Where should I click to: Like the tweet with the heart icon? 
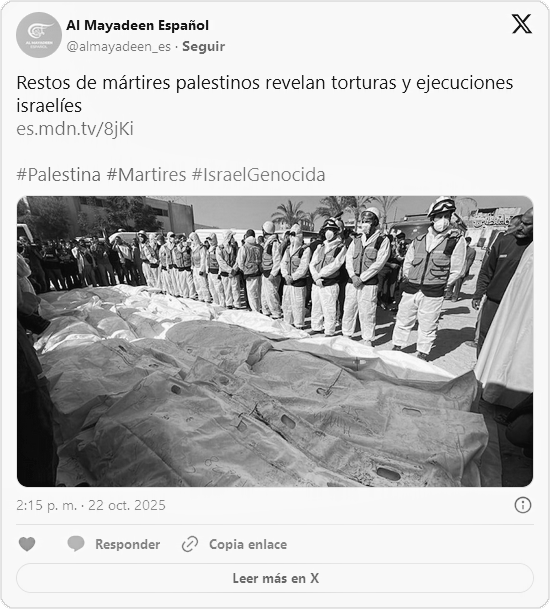27,544
